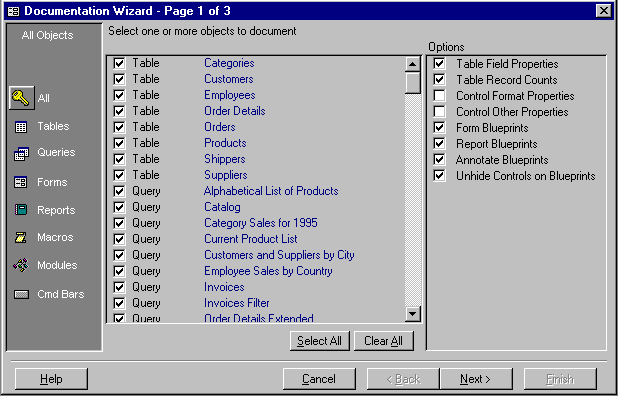
Task: Click the Modules icon in sidebar
Action: [x=20, y=265]
